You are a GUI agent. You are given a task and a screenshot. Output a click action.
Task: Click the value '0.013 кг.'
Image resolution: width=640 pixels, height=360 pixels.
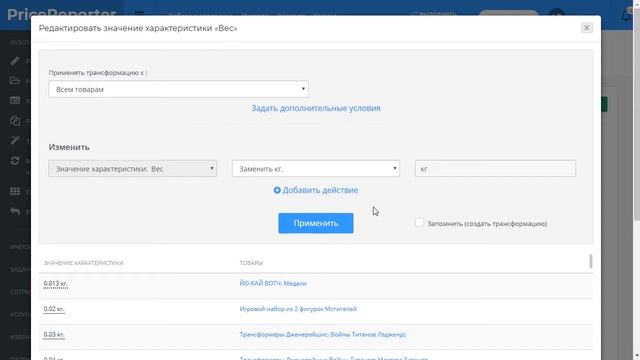click(56, 284)
